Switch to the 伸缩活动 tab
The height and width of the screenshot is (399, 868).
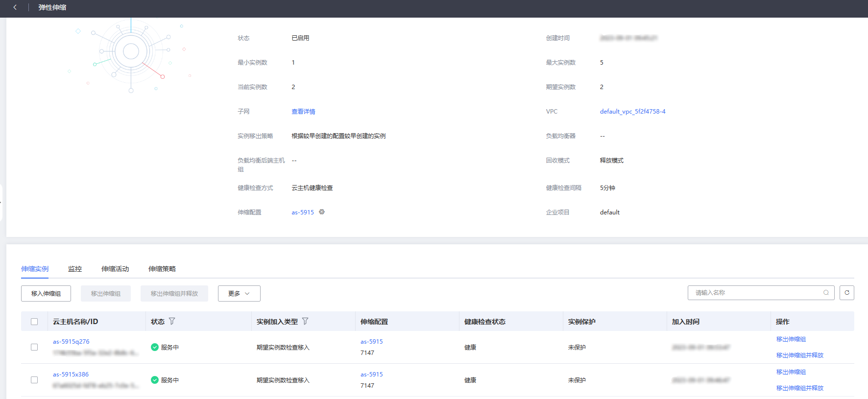click(x=115, y=269)
